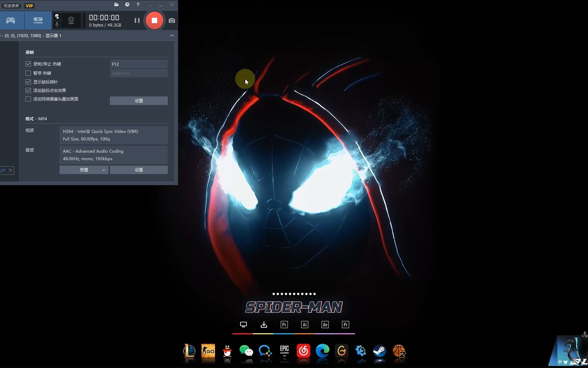Minimize Bandicam to tray with small dash

point(150,5)
